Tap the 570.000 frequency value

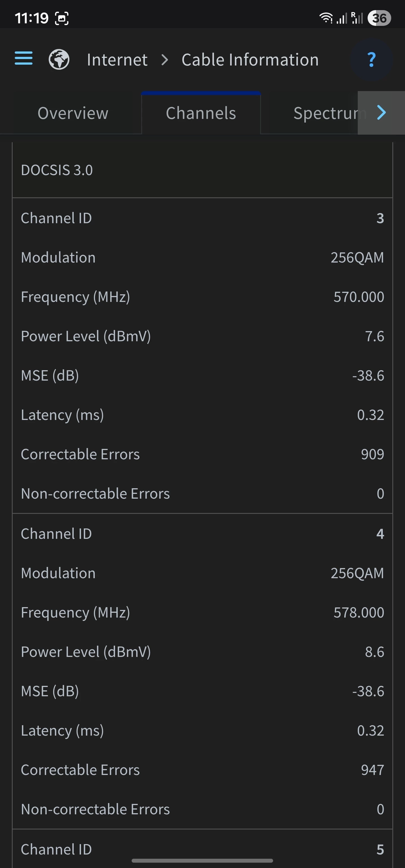[x=359, y=297]
